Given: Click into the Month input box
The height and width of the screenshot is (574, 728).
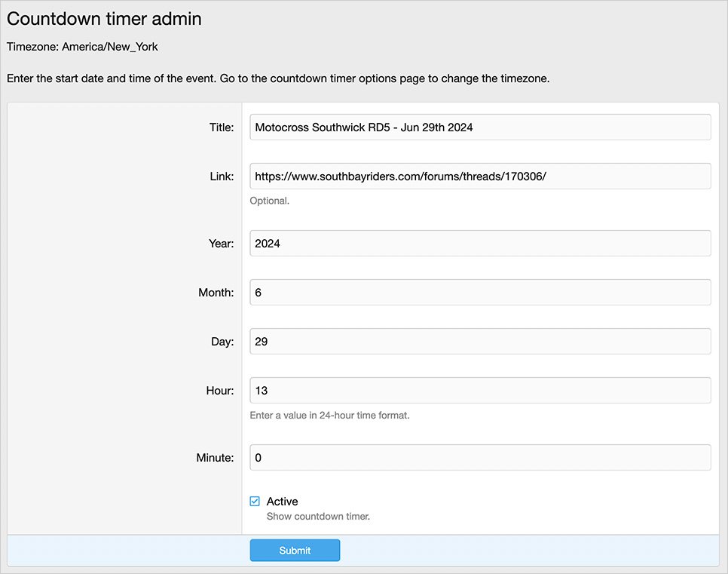Looking at the screenshot, I should (x=480, y=293).
